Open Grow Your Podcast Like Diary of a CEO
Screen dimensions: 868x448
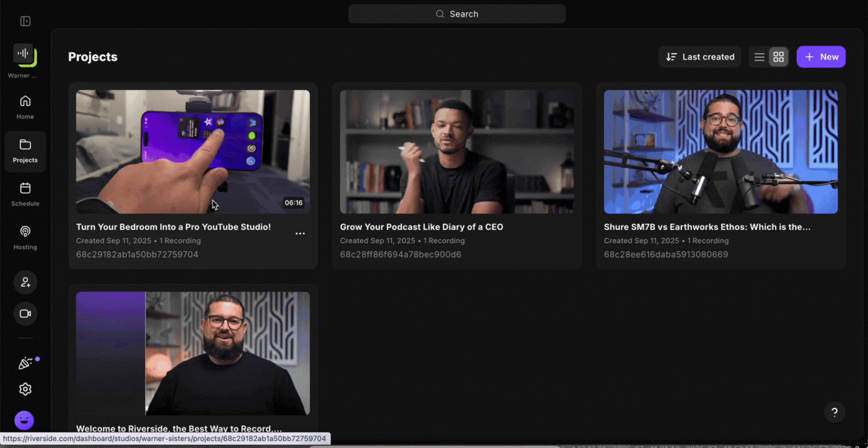coord(421,227)
